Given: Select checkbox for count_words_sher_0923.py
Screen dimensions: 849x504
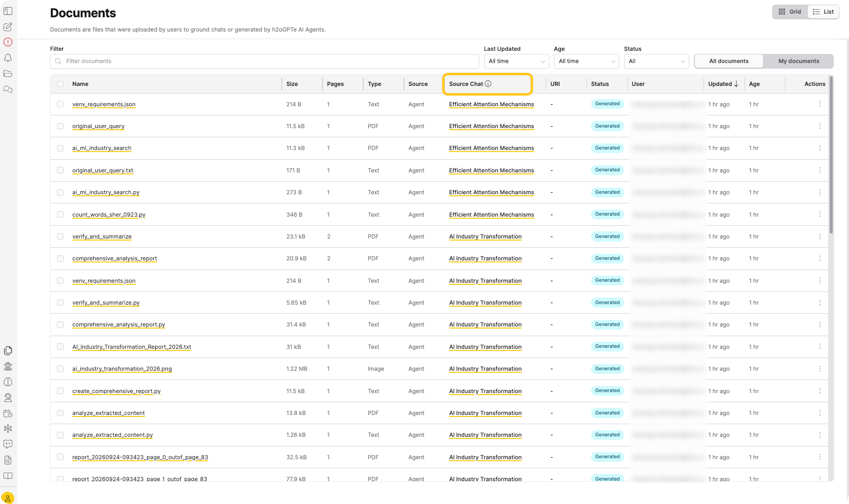Looking at the screenshot, I should point(61,215).
